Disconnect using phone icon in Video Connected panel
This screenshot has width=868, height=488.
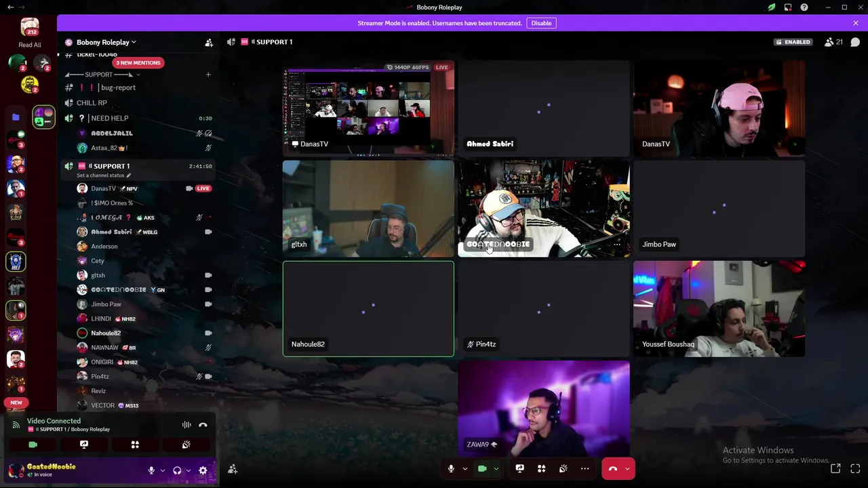(203, 425)
